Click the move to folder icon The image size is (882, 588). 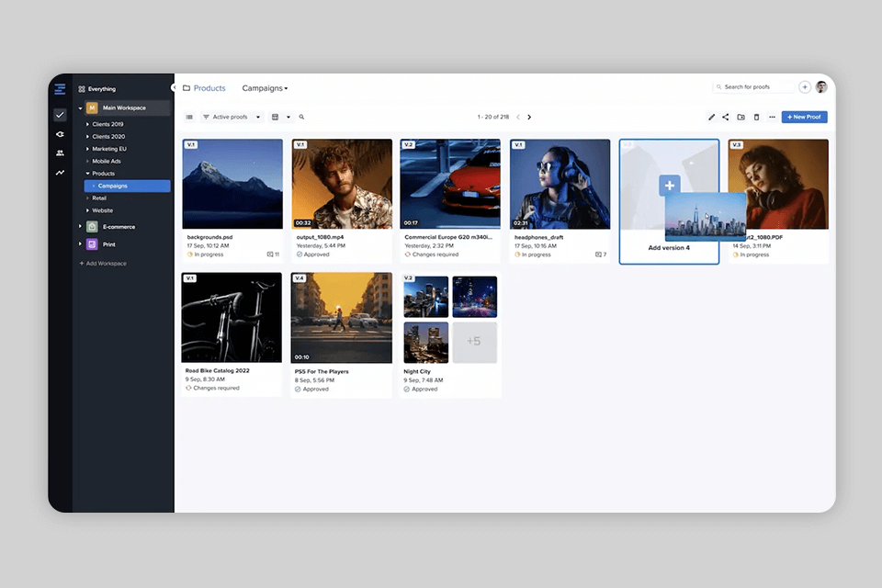(x=741, y=117)
